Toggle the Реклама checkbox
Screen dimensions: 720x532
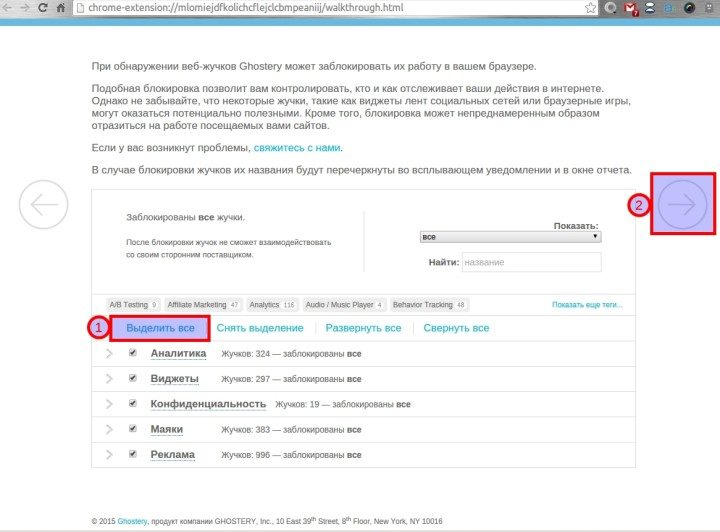point(132,454)
